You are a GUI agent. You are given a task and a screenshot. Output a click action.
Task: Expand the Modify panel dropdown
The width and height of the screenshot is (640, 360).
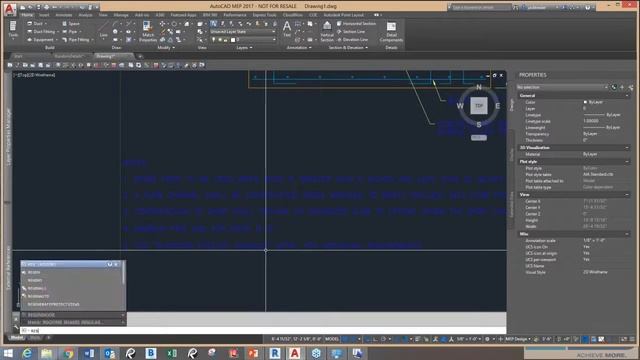166,48
